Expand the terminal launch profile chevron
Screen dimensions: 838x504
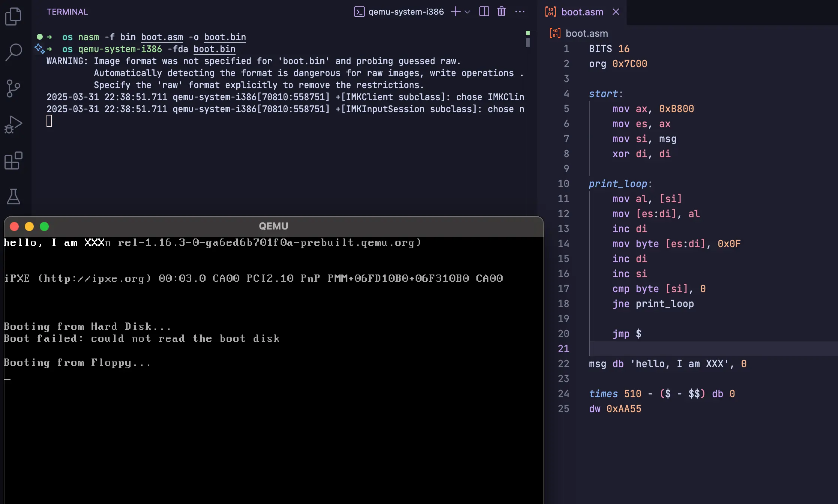tap(467, 12)
